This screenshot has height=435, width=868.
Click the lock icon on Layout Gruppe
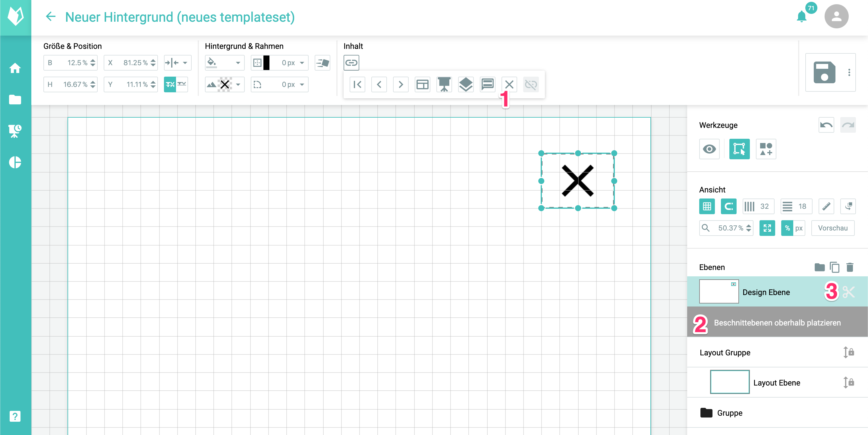(x=848, y=352)
